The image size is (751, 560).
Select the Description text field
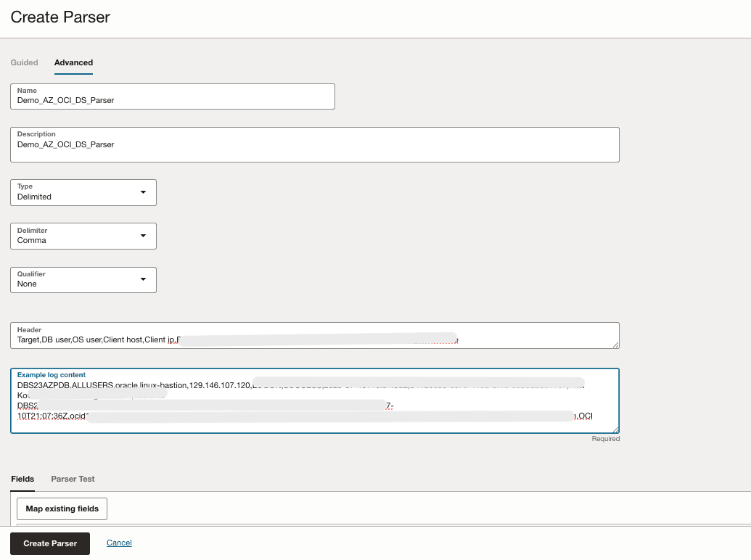[315, 144]
